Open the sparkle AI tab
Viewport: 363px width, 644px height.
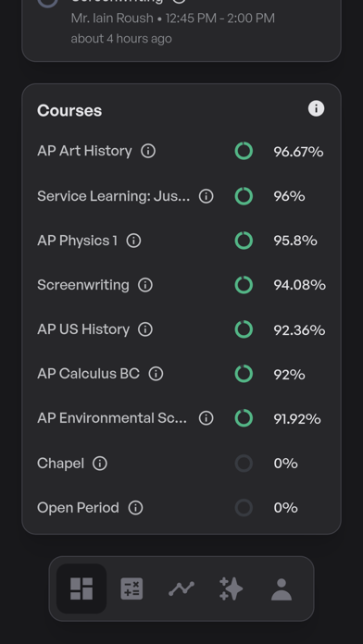(x=232, y=588)
